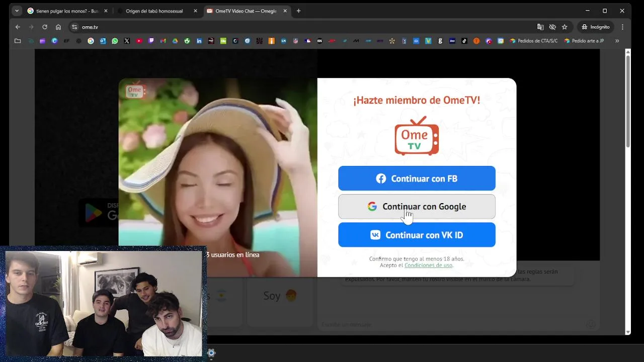This screenshot has width=644, height=362.
Task: Click the OmeTV logo in the dialog
Action: (x=417, y=136)
